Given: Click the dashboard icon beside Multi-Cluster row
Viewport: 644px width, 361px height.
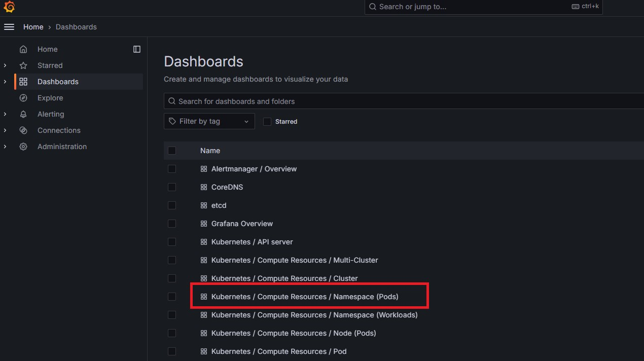Looking at the screenshot, I should [204, 260].
